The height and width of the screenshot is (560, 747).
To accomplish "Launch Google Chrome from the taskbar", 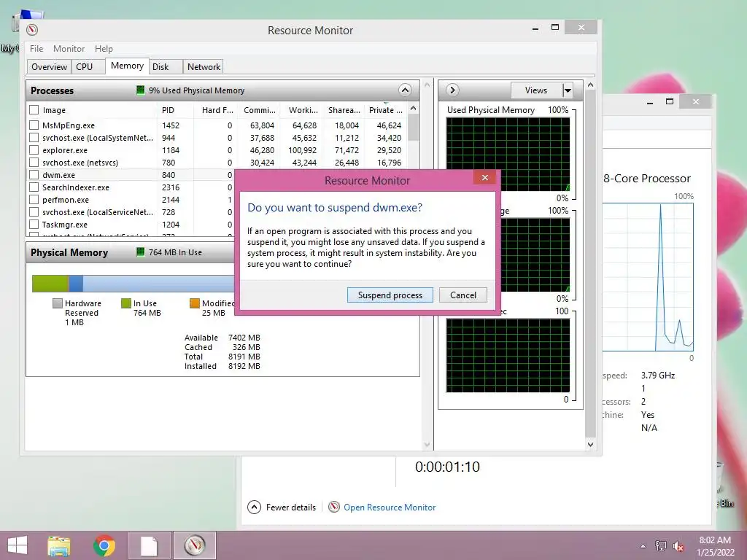I will 104,545.
